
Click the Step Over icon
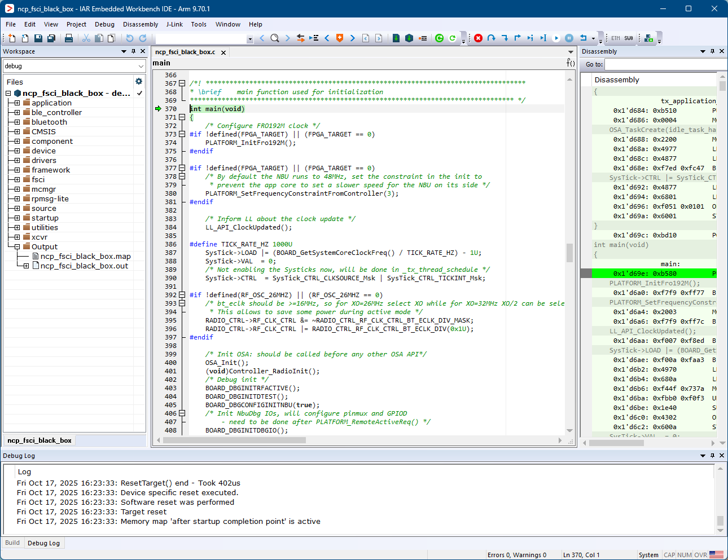(x=492, y=38)
